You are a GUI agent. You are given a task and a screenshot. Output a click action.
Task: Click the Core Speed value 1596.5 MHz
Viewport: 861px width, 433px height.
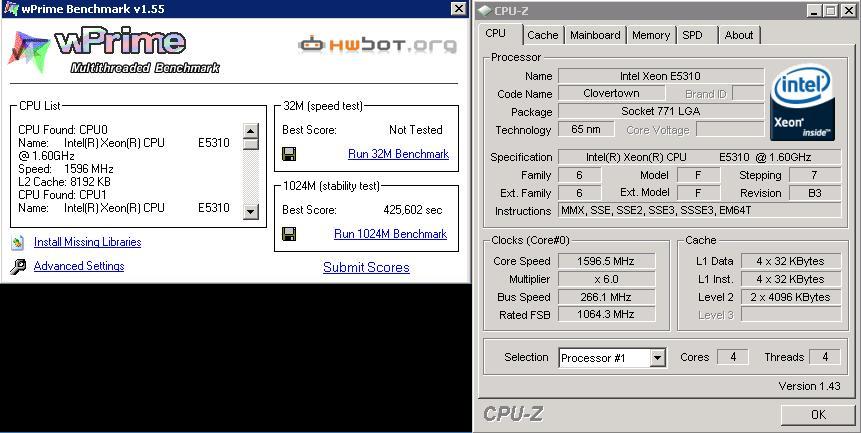606,261
